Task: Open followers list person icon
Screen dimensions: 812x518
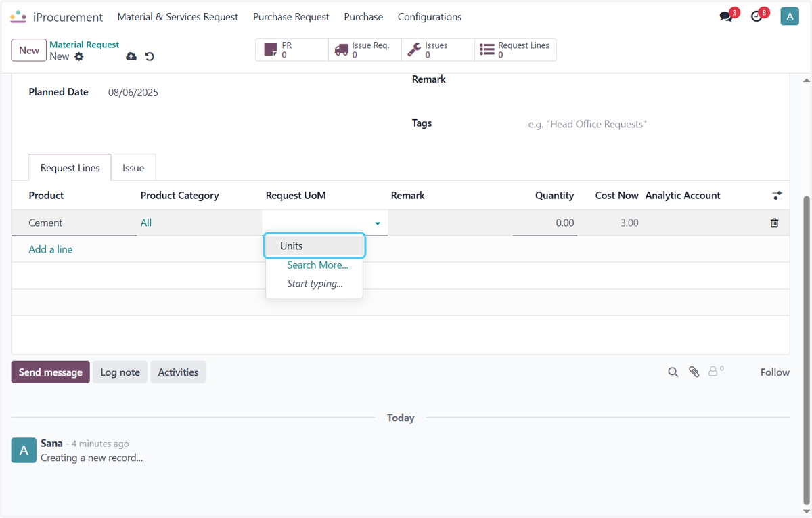Action: [716, 371]
